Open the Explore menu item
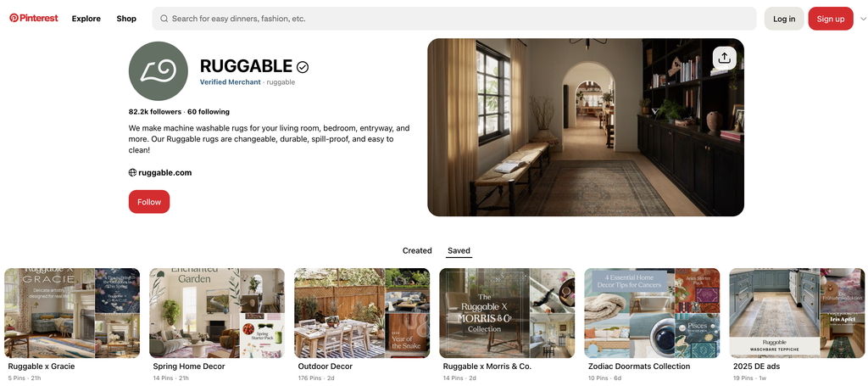The height and width of the screenshot is (386, 868). 86,19
